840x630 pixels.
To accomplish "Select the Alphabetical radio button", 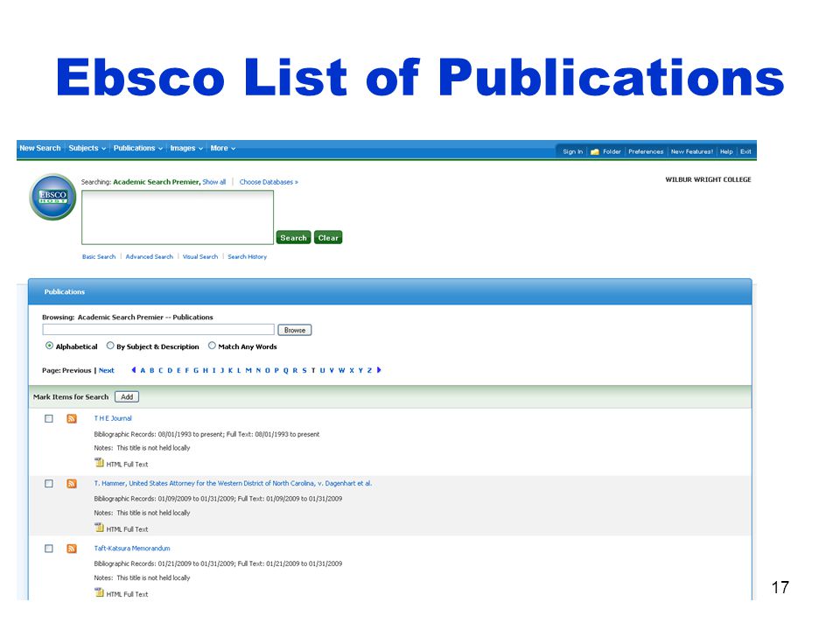I will (49, 346).
